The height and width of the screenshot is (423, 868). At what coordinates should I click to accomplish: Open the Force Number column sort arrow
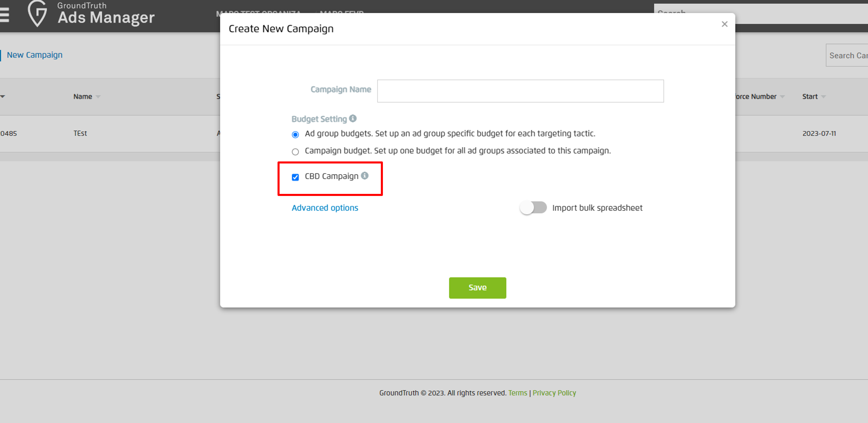point(782,97)
